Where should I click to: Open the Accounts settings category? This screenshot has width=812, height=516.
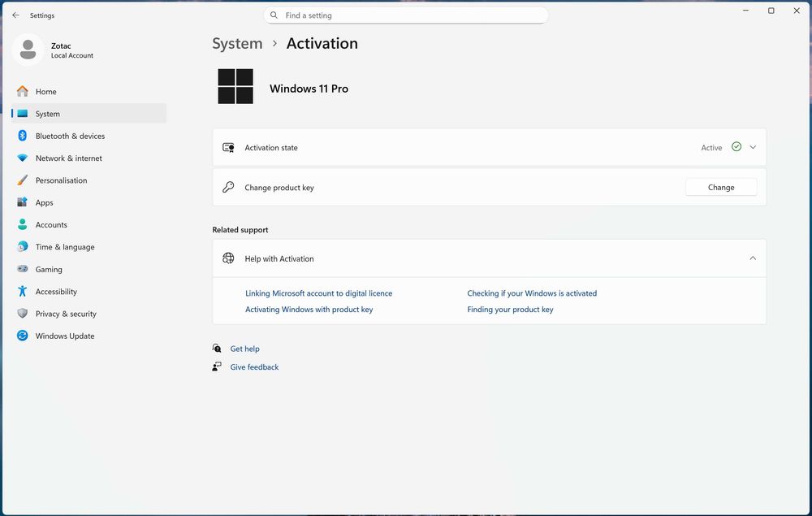tap(51, 225)
